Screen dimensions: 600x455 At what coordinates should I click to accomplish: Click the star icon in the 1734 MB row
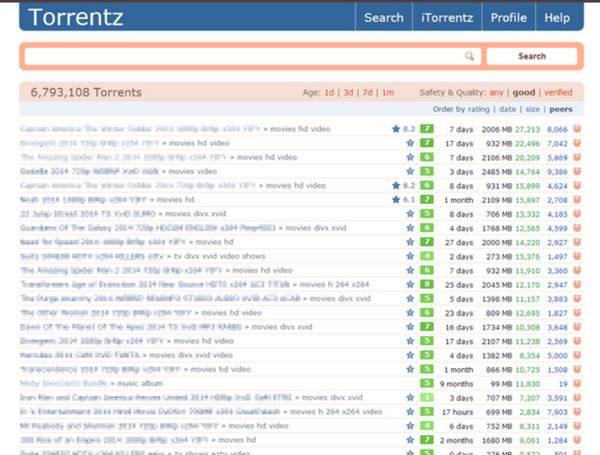coord(410,327)
